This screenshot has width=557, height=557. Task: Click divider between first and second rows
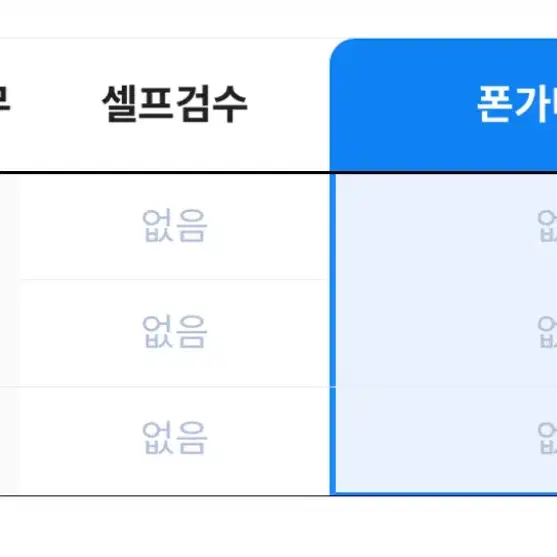(x=174, y=280)
